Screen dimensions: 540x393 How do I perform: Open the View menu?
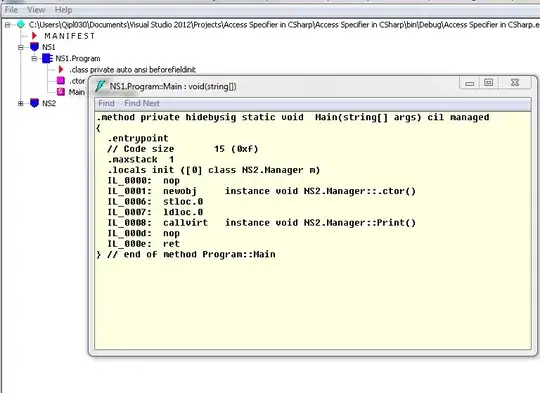[36, 10]
